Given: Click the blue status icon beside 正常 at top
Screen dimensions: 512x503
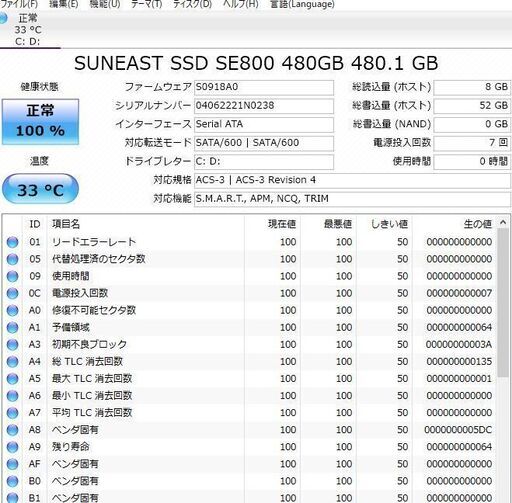Looking at the screenshot, I should [3, 18].
